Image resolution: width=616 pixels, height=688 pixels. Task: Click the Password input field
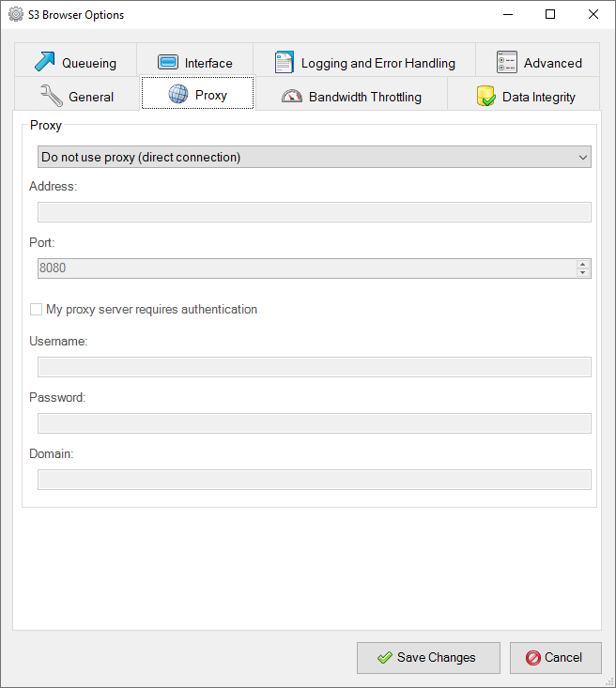point(315,423)
